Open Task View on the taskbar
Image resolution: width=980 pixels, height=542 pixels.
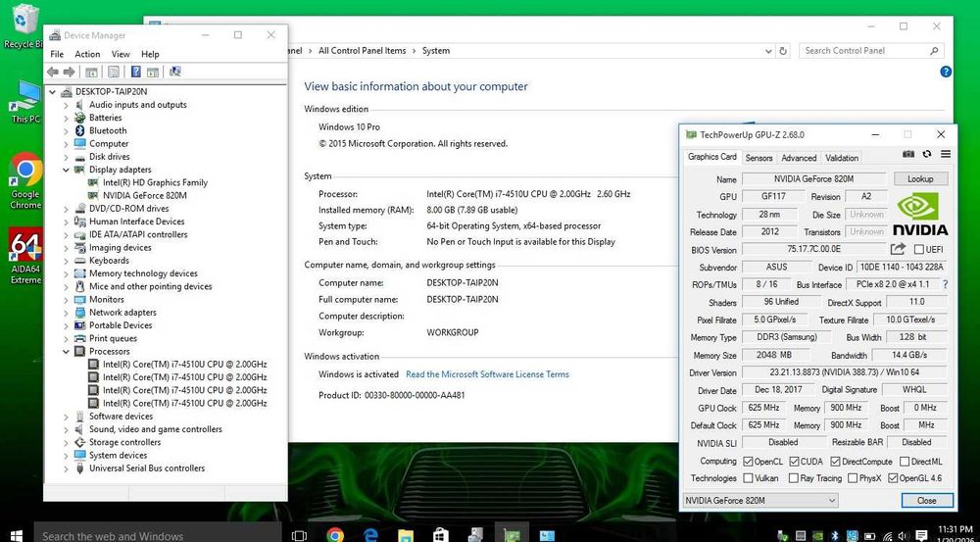pos(299,535)
